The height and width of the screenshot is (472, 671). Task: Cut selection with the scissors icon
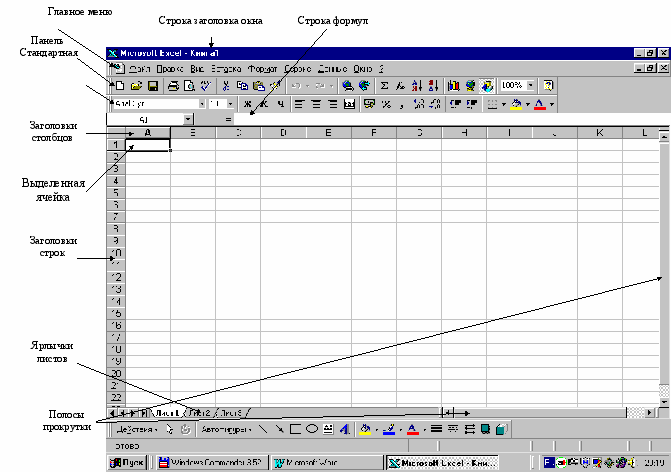click(x=226, y=86)
